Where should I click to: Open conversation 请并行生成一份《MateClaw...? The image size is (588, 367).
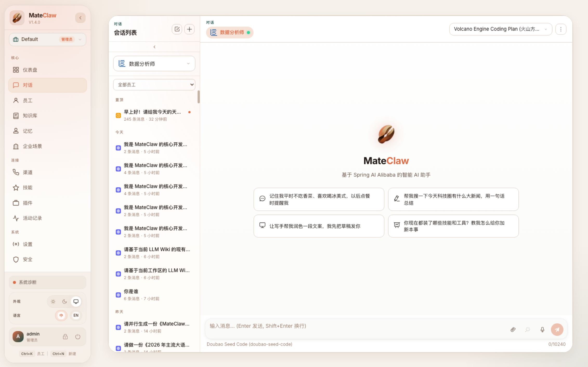(154, 327)
